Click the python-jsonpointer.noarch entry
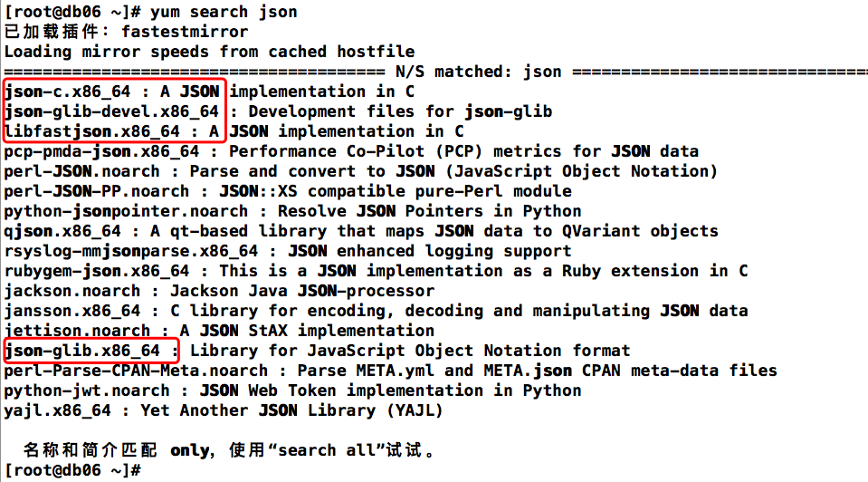 point(125,211)
